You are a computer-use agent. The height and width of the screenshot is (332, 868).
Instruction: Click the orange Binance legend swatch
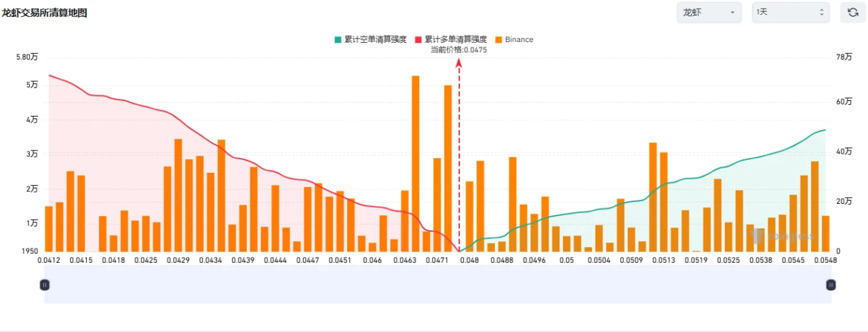point(498,39)
